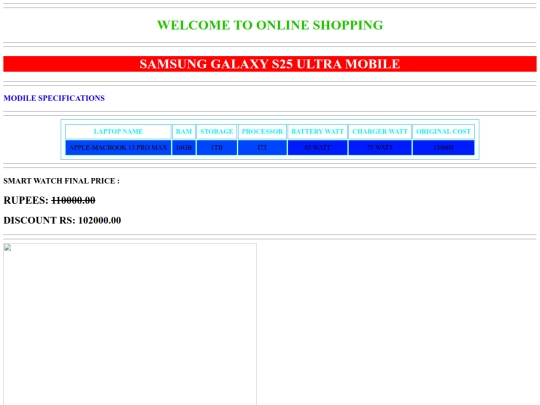Click the struck-through price 110000.00
This screenshot has width=540, height=405.
click(73, 200)
